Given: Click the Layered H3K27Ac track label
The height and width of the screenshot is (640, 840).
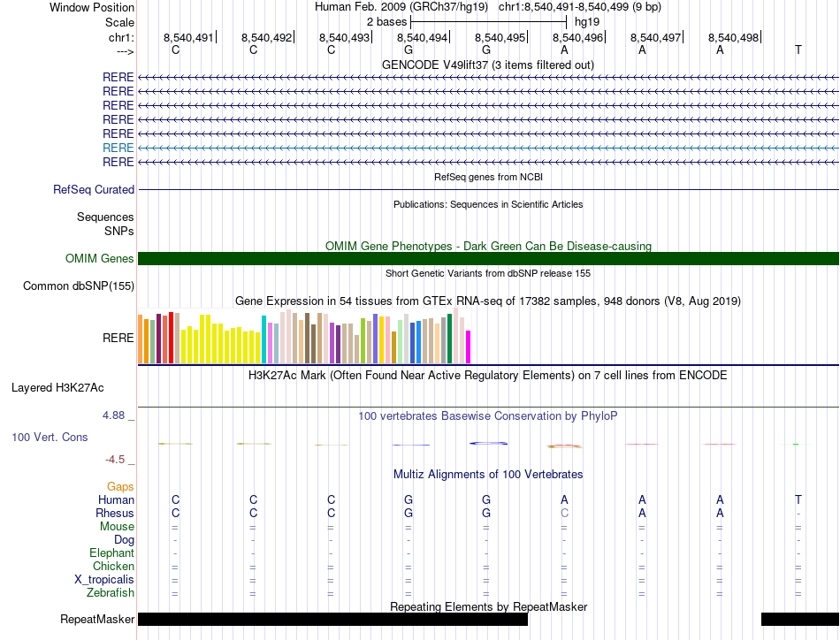Looking at the screenshot, I should pos(57,388).
